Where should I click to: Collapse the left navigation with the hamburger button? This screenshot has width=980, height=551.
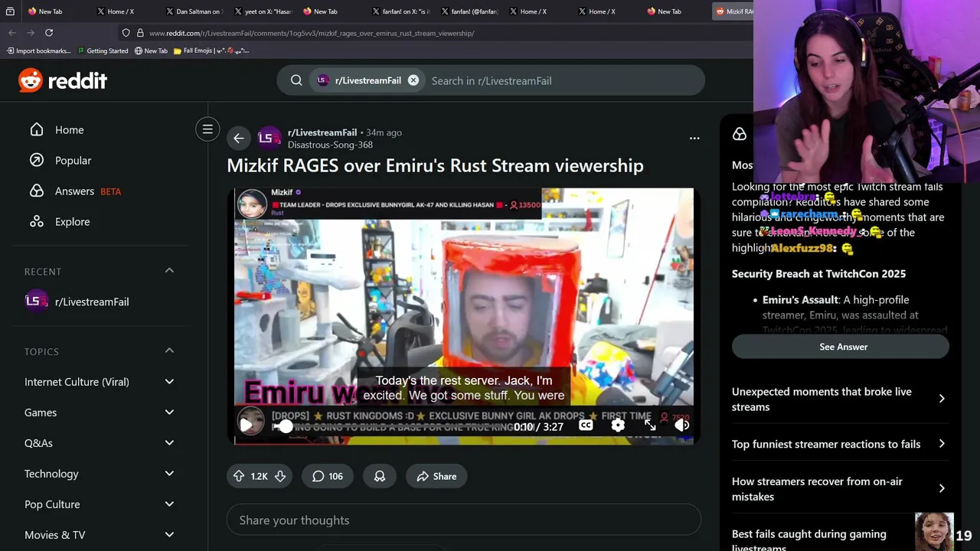[x=207, y=129]
